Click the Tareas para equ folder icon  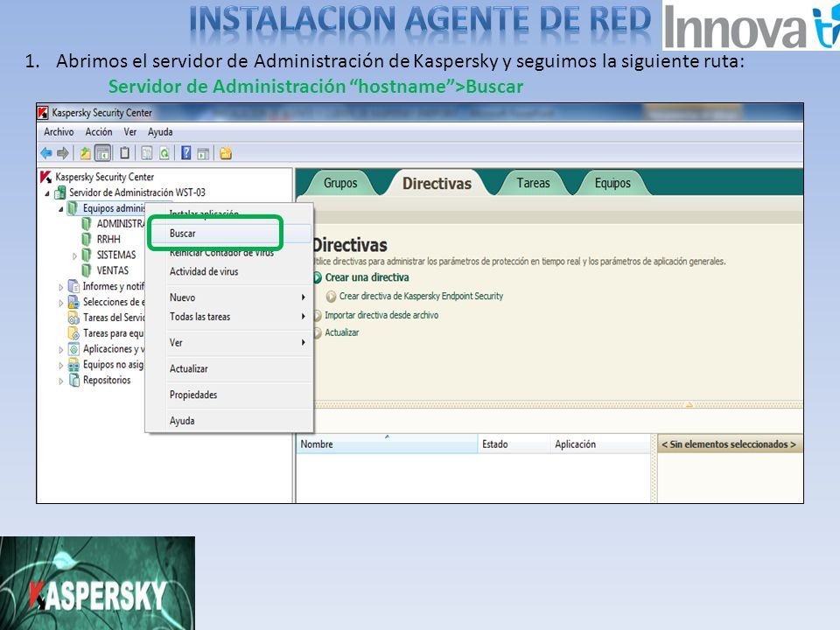[x=73, y=333]
